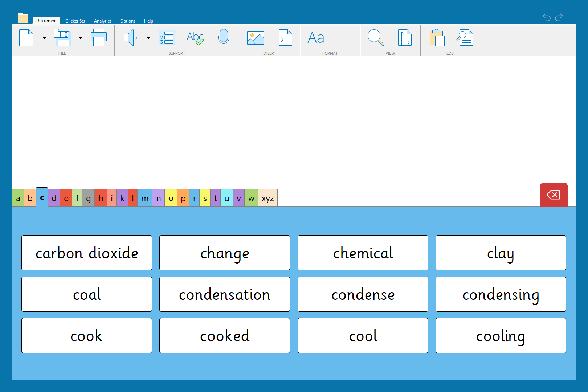Image resolution: width=588 pixels, height=392 pixels.
Task: Expand the Save dropdown arrow
Action: click(81, 38)
